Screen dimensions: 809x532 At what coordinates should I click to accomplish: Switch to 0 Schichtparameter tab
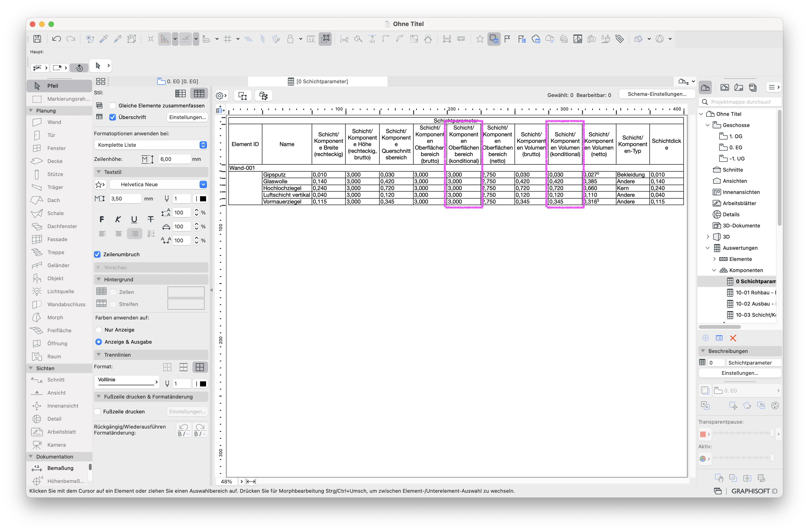tap(318, 81)
